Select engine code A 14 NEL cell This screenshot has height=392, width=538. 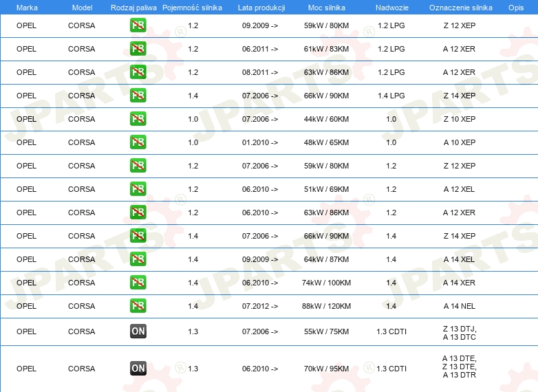tap(460, 306)
